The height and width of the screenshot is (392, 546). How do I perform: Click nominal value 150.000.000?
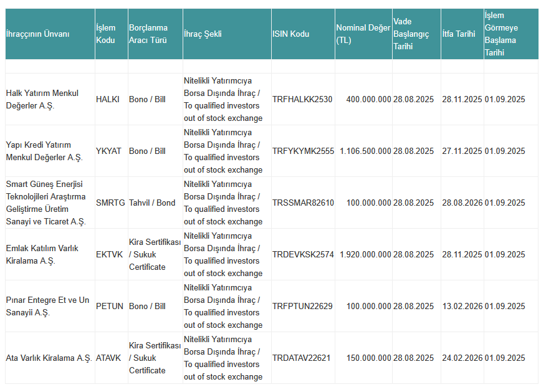pyautogui.click(x=369, y=358)
